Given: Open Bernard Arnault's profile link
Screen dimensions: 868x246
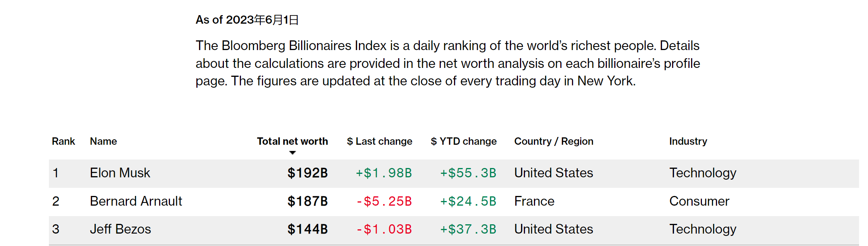Looking at the screenshot, I should [x=136, y=201].
